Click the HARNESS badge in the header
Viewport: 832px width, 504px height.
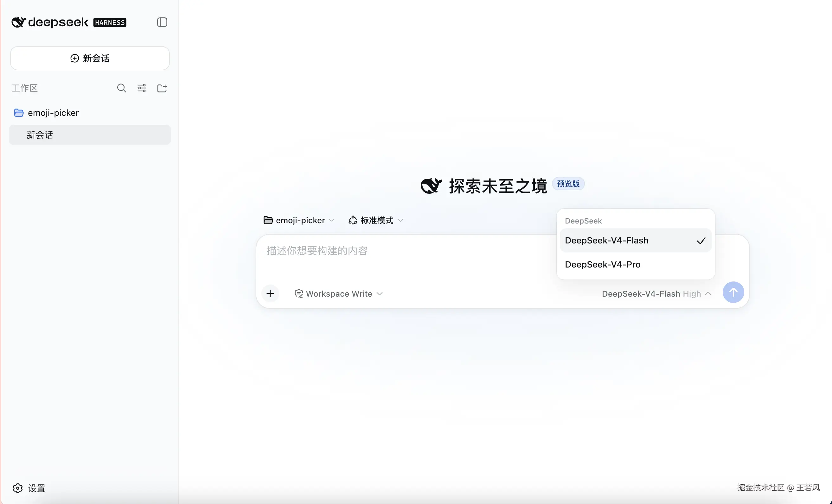tap(110, 22)
